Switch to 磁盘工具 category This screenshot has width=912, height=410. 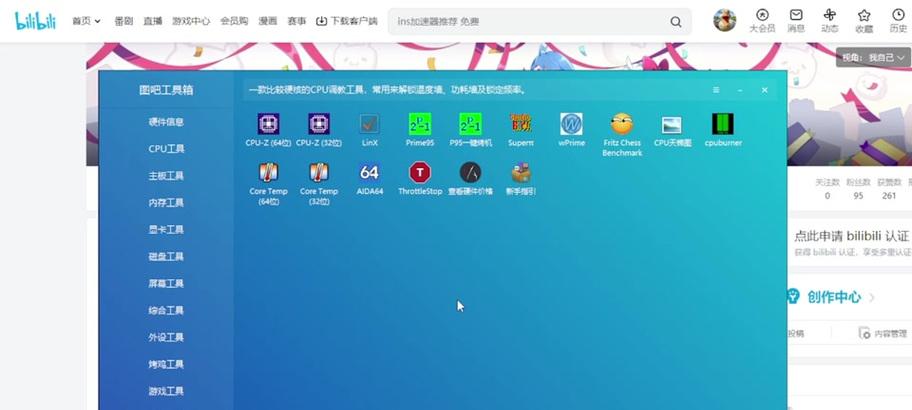pos(166,256)
